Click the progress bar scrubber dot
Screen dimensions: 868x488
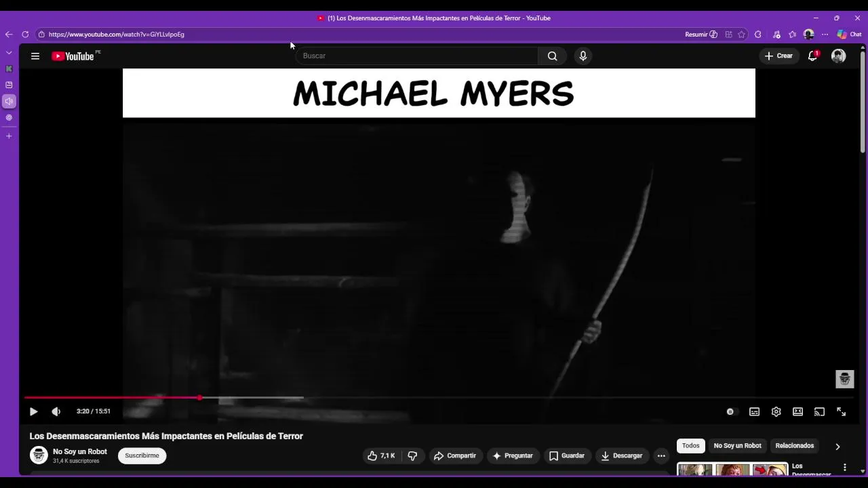(200, 398)
